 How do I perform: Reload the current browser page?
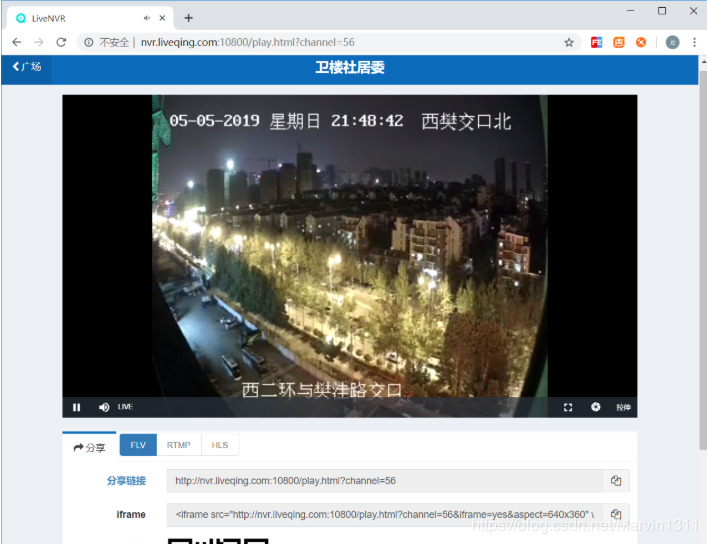pos(61,42)
